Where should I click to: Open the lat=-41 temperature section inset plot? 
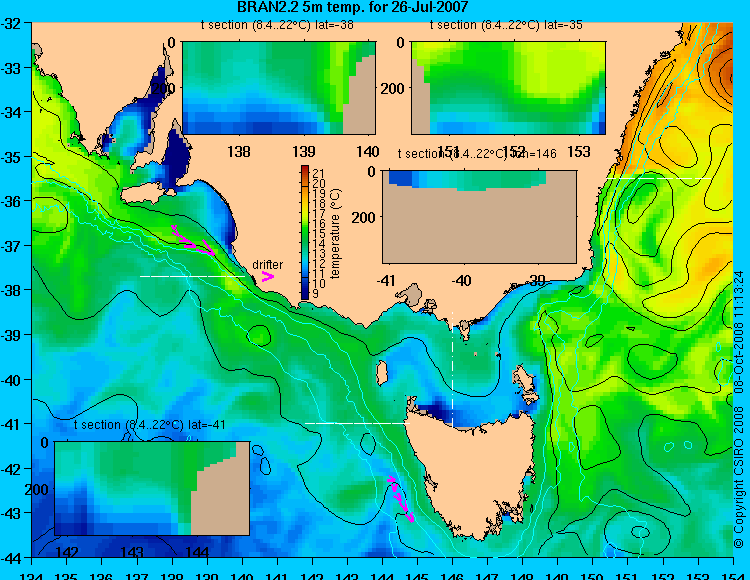pos(152,488)
